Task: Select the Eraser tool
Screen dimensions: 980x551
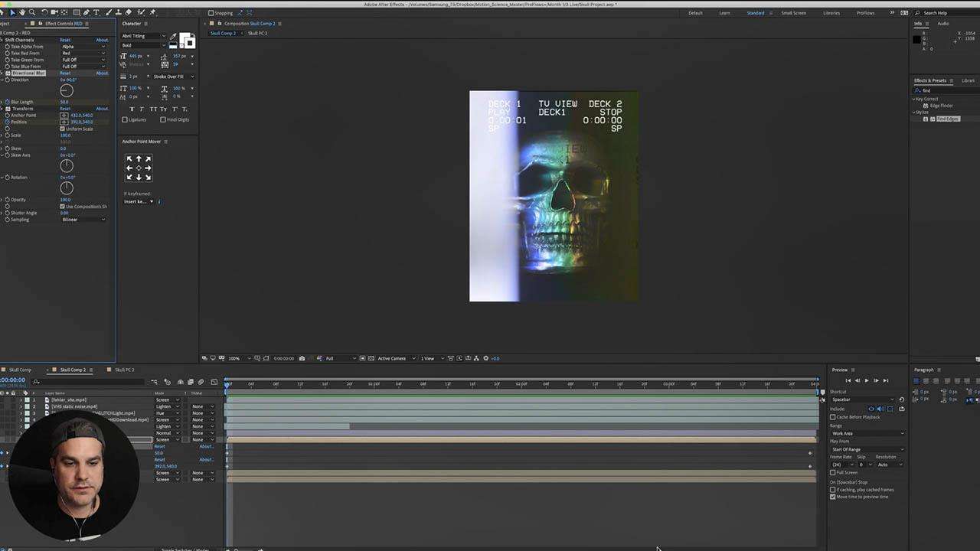Action: click(128, 12)
